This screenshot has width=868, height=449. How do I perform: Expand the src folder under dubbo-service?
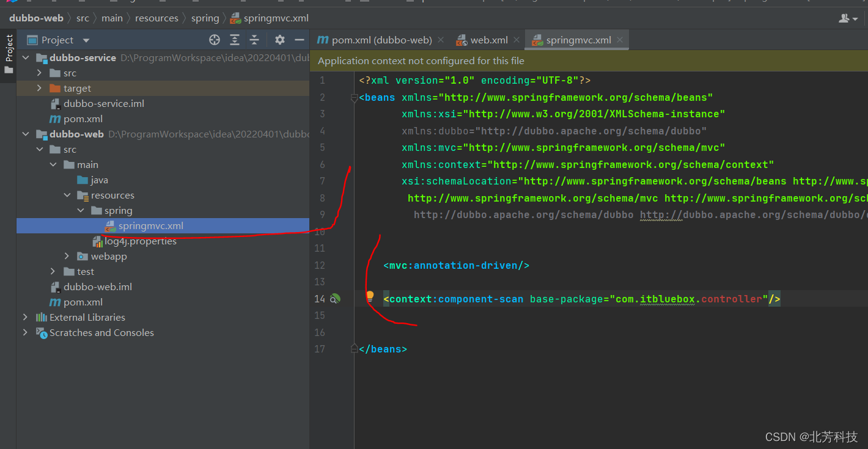pyautogui.click(x=39, y=73)
